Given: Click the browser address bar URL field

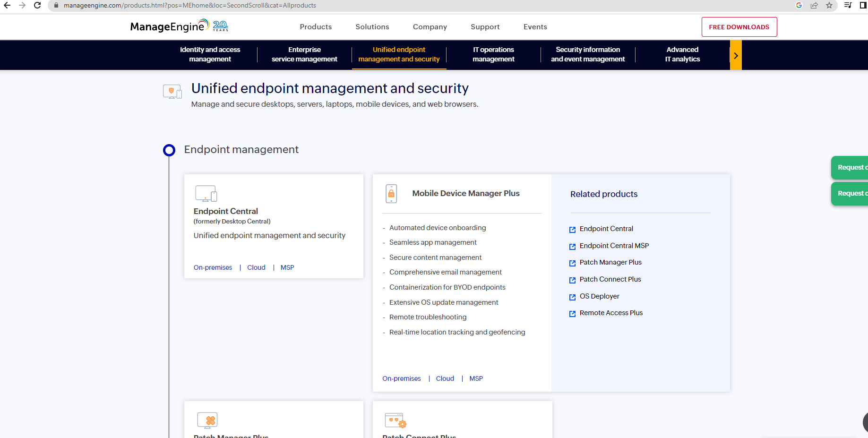Looking at the screenshot, I should (x=189, y=5).
